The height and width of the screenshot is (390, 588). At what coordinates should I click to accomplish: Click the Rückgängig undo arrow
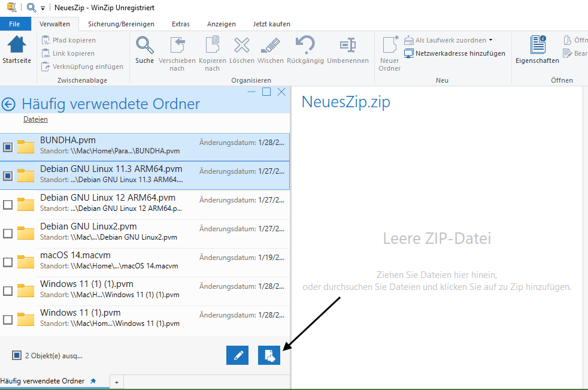pos(305,45)
